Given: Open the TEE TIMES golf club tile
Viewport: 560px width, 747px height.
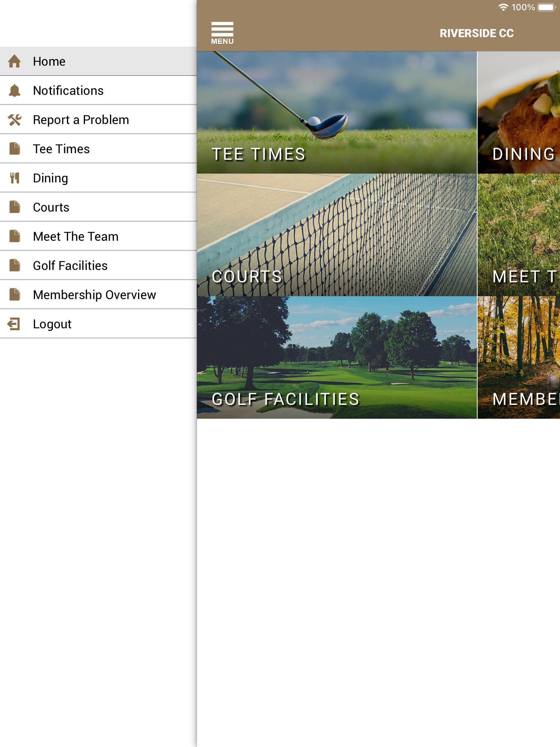Looking at the screenshot, I should click(337, 112).
